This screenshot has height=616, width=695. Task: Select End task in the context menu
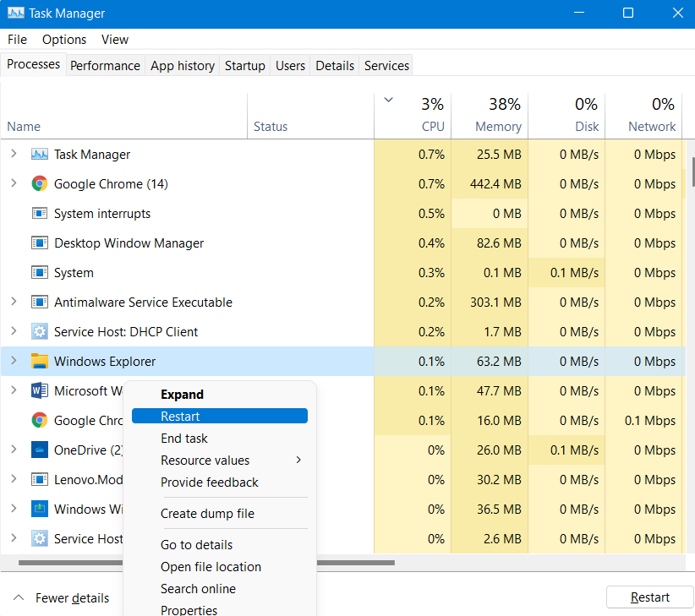pyautogui.click(x=184, y=439)
